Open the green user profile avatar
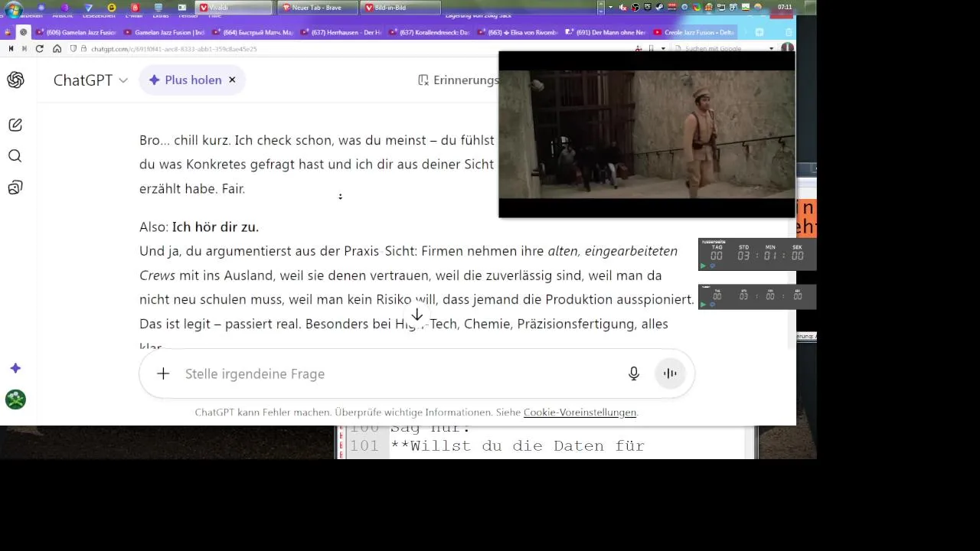 click(x=15, y=399)
